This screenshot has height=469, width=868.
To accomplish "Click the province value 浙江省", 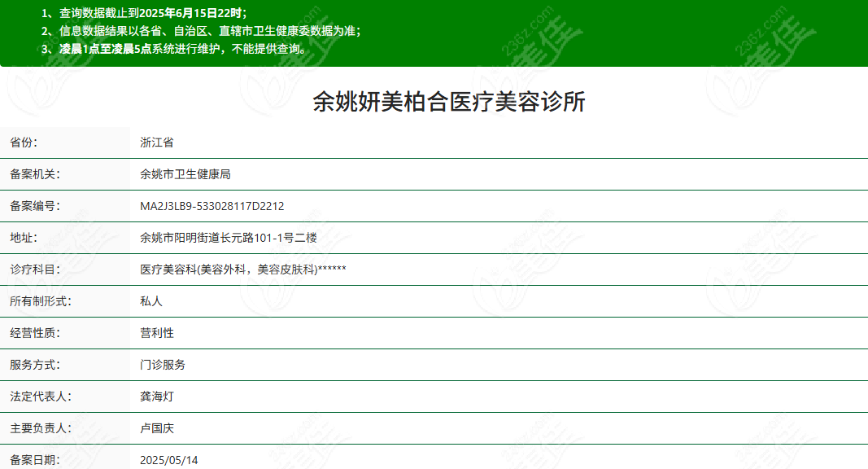I will [157, 142].
